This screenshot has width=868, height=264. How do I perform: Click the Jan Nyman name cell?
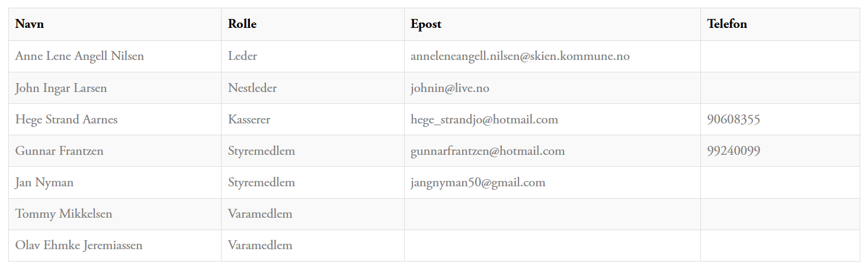(x=44, y=183)
